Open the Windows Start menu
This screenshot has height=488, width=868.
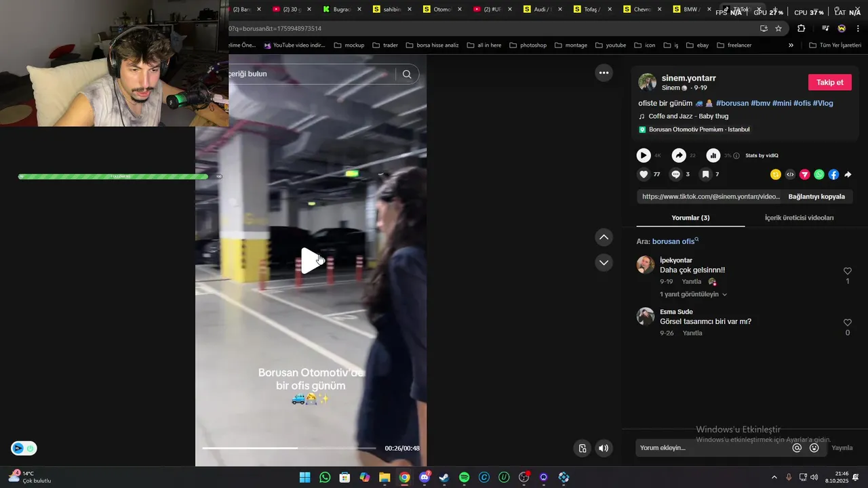[x=305, y=477]
